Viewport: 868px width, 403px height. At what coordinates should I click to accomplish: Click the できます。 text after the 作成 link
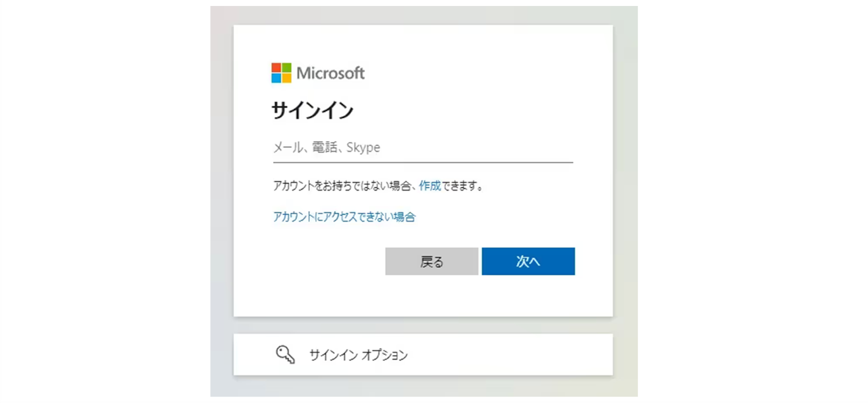coord(462,186)
